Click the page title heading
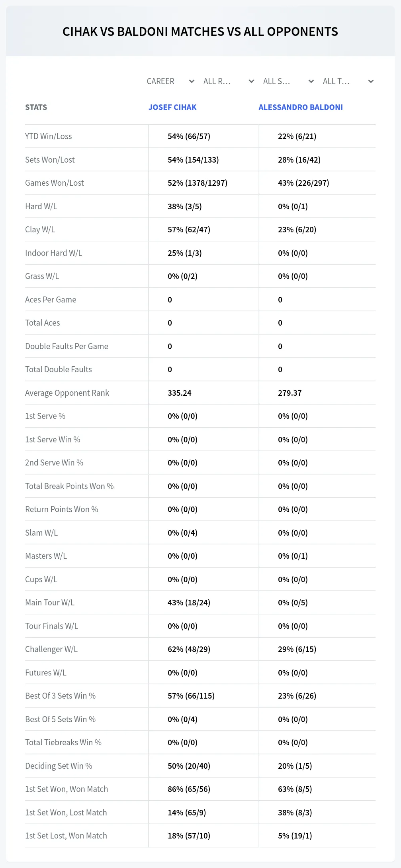The image size is (401, 868). tap(200, 31)
